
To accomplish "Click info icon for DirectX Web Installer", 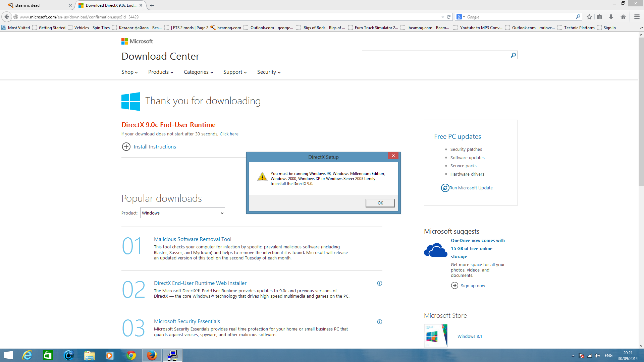I will click(380, 283).
